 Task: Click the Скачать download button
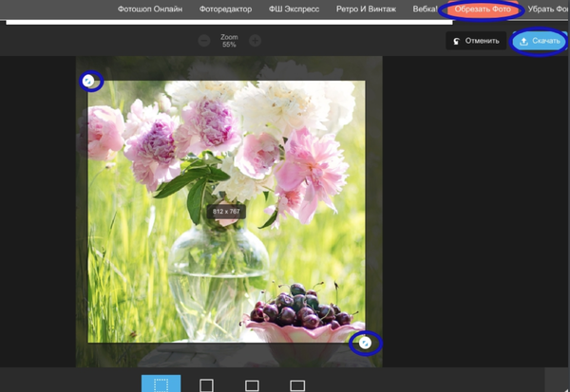(x=540, y=41)
